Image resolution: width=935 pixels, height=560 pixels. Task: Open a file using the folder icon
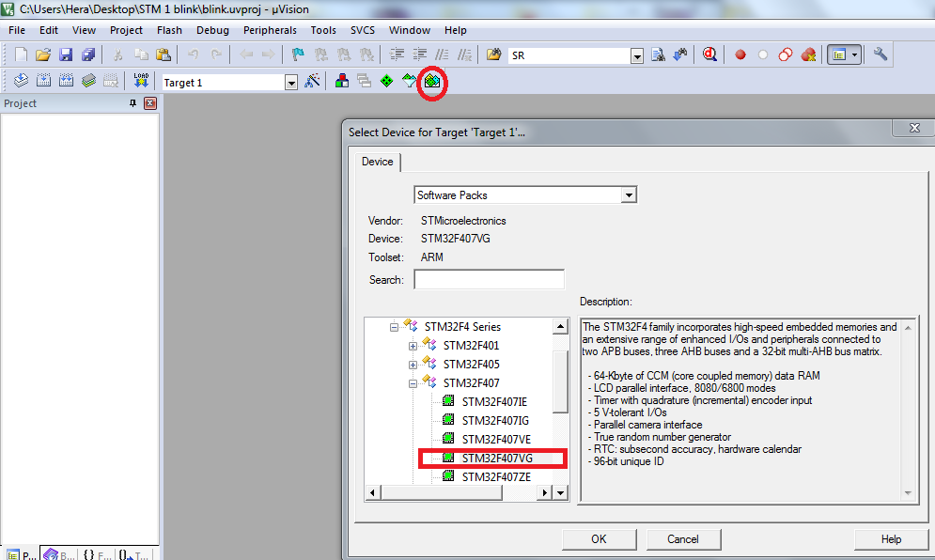pos(43,54)
